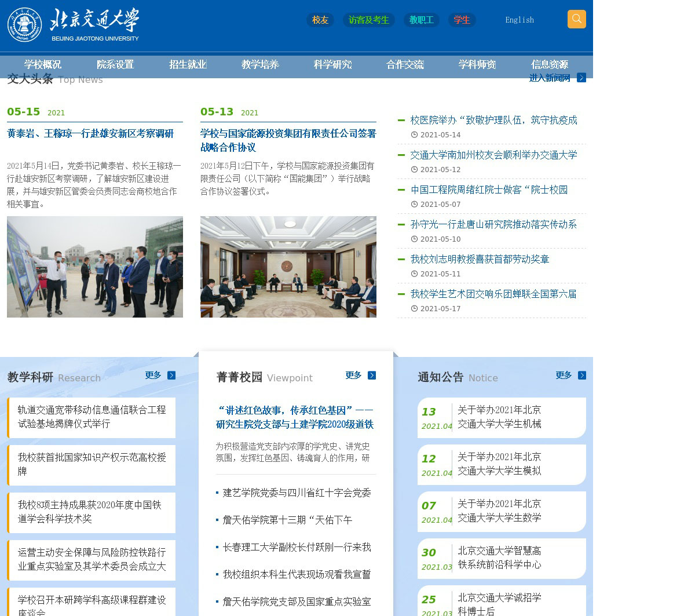Screen dimensions: 695x616
Task: Open headline 黄泰岩、王稼琼一行赴雄安新区考察调研
Action: (x=90, y=134)
